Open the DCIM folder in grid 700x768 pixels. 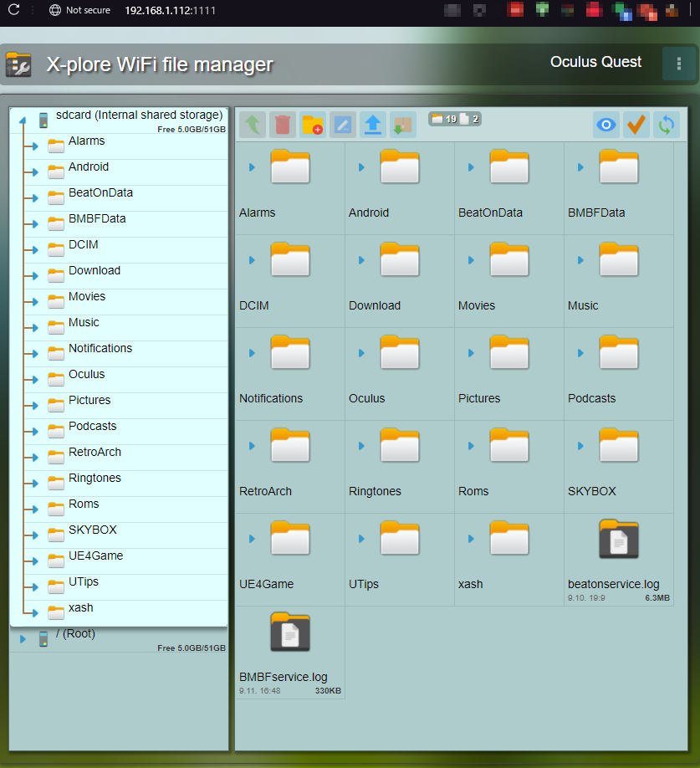[290, 259]
